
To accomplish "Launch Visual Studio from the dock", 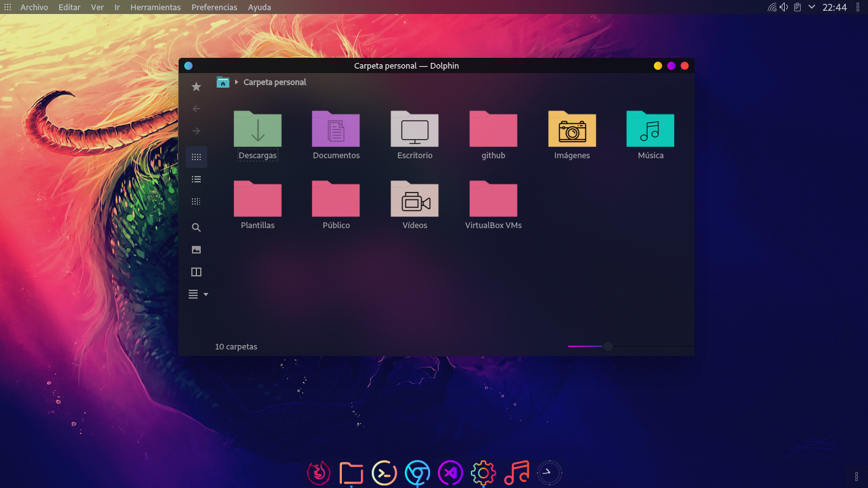I will pos(451,473).
